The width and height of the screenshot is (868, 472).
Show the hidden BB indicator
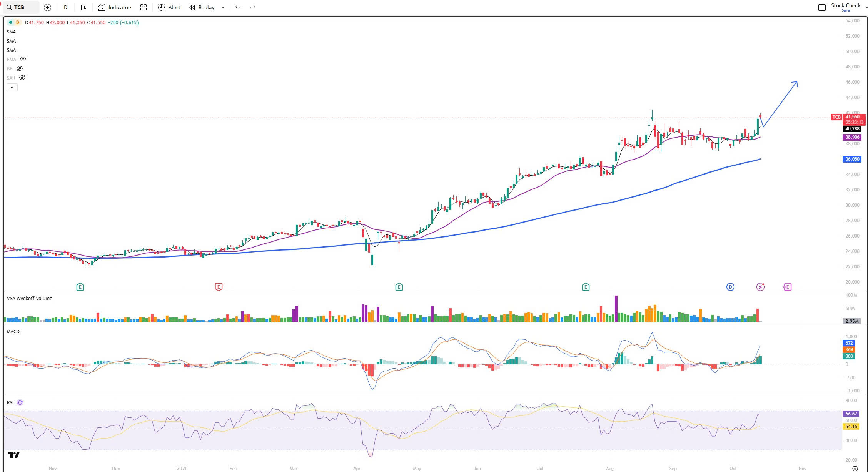tap(20, 68)
